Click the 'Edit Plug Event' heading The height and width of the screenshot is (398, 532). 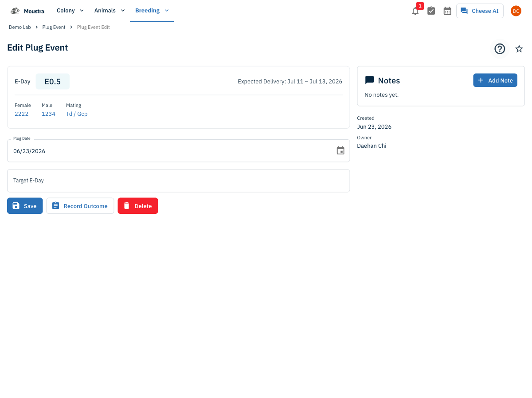(38, 47)
